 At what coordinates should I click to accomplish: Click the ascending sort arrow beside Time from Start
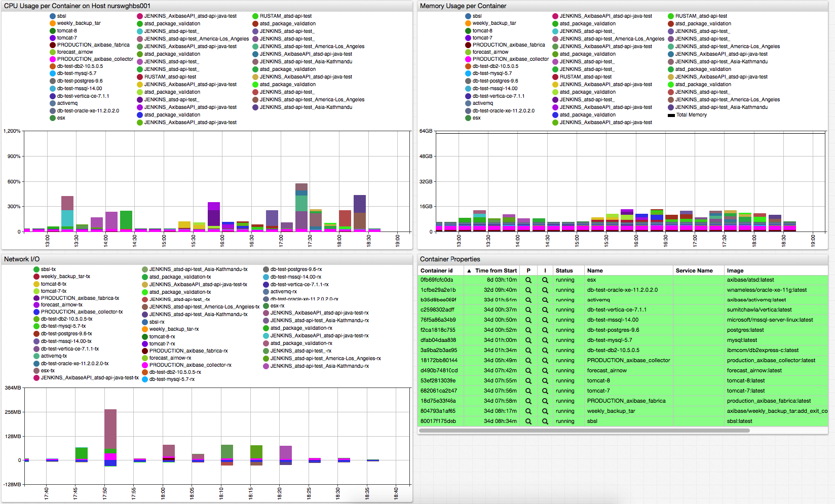(x=469, y=270)
